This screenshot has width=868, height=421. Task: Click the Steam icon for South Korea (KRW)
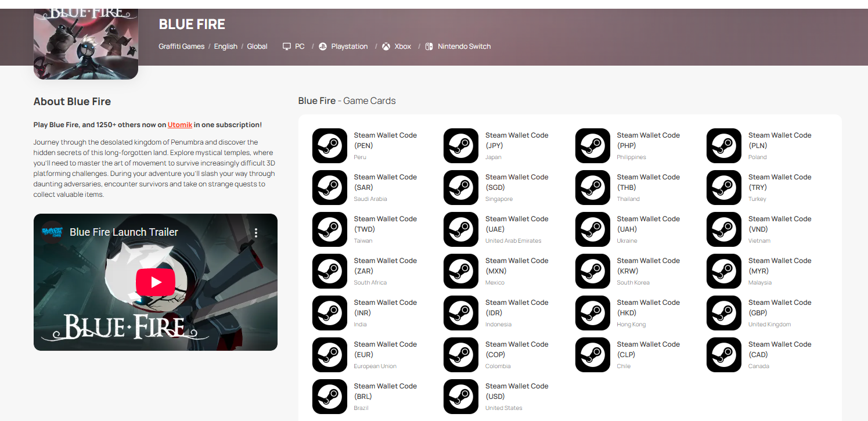coord(593,271)
